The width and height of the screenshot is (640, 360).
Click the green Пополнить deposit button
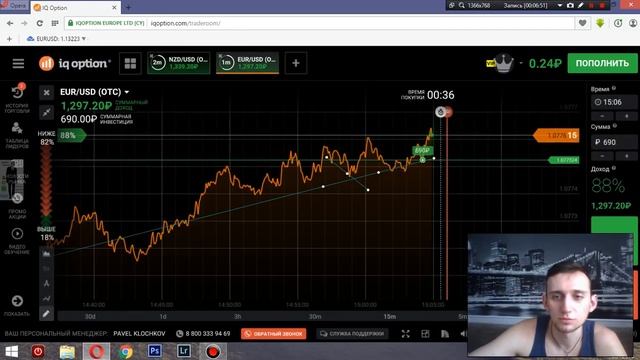point(602,63)
